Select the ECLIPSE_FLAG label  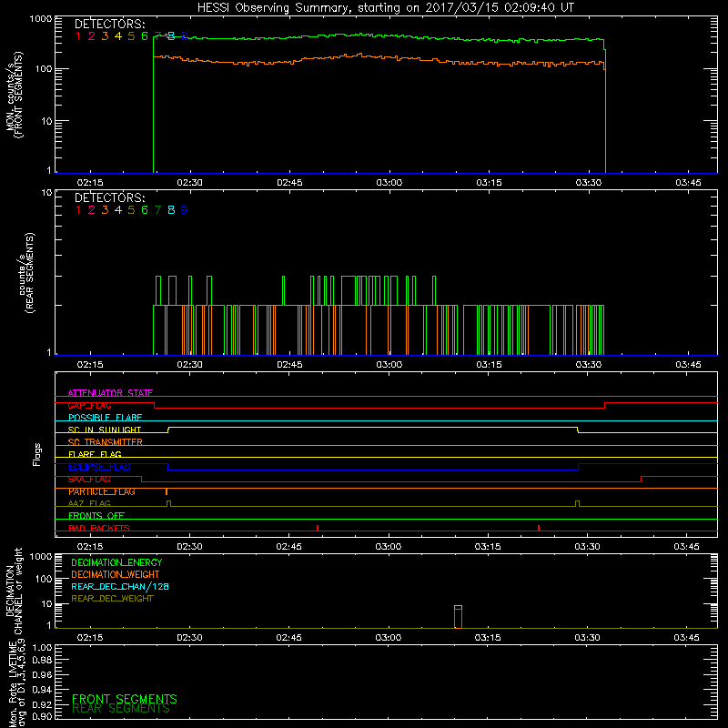pyautogui.click(x=99, y=467)
